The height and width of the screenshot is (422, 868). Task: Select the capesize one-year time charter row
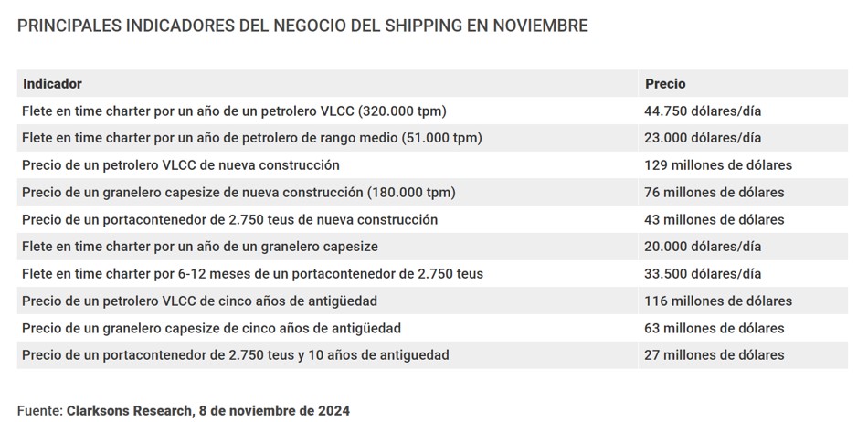[200, 247]
